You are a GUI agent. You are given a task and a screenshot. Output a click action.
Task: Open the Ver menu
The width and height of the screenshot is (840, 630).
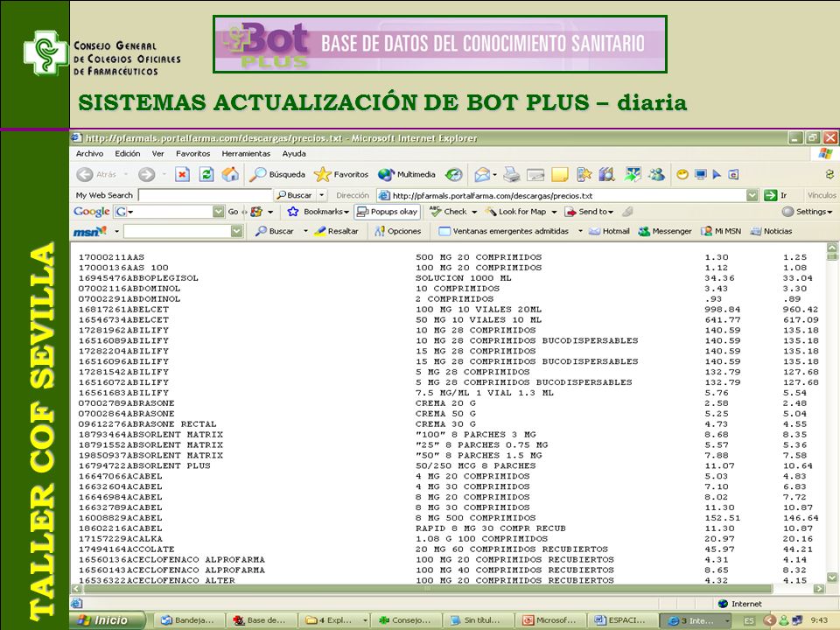pos(158,154)
